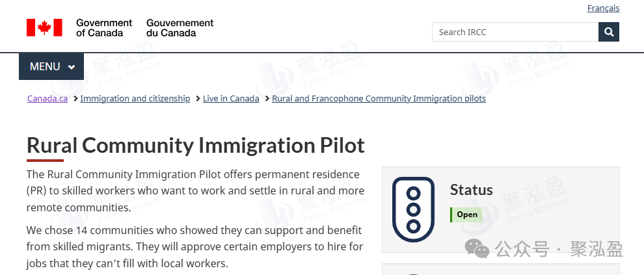Screen dimensions: 644x275
Task: Click the WeChat logo watermark icon
Action: [481, 249]
